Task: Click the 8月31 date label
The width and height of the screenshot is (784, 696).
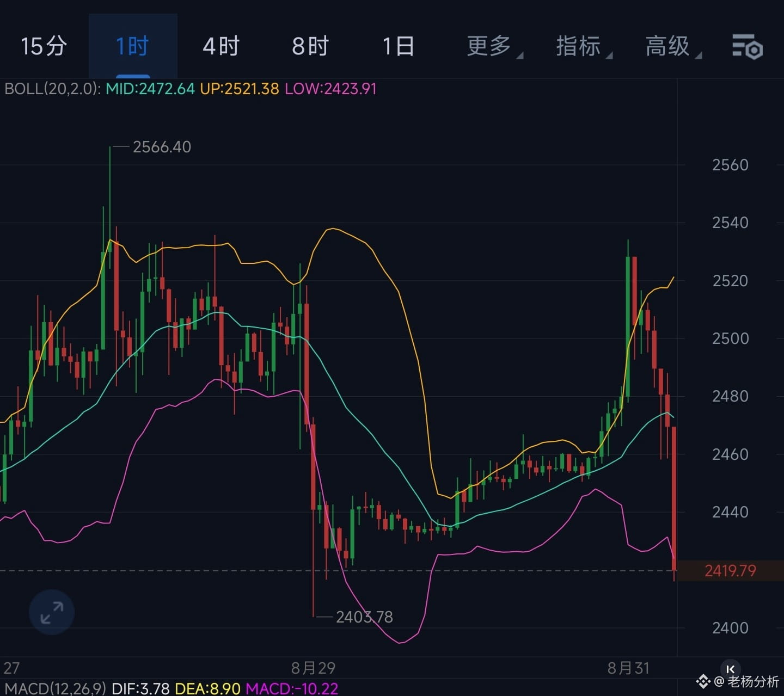Action: pos(629,668)
